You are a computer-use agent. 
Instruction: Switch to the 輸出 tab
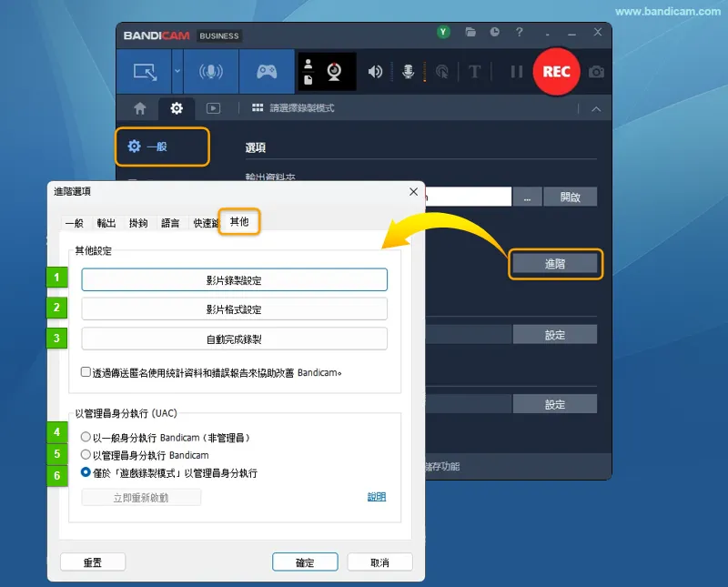pos(106,223)
